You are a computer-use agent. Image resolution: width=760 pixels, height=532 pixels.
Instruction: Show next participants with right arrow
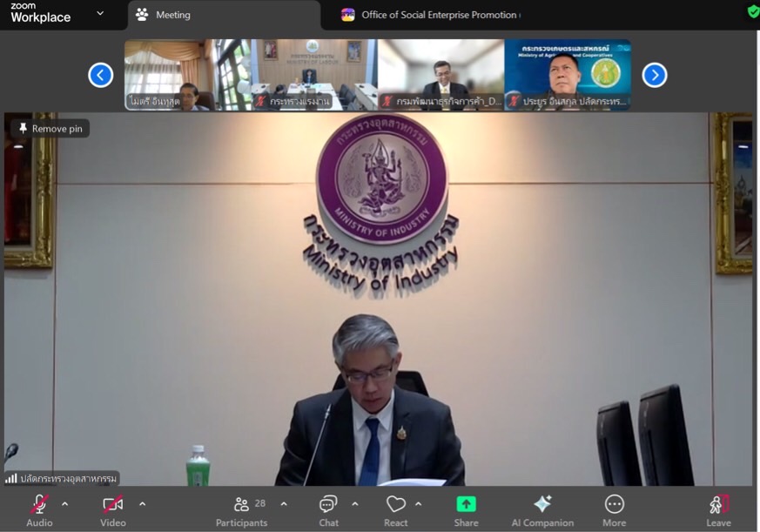coord(655,75)
